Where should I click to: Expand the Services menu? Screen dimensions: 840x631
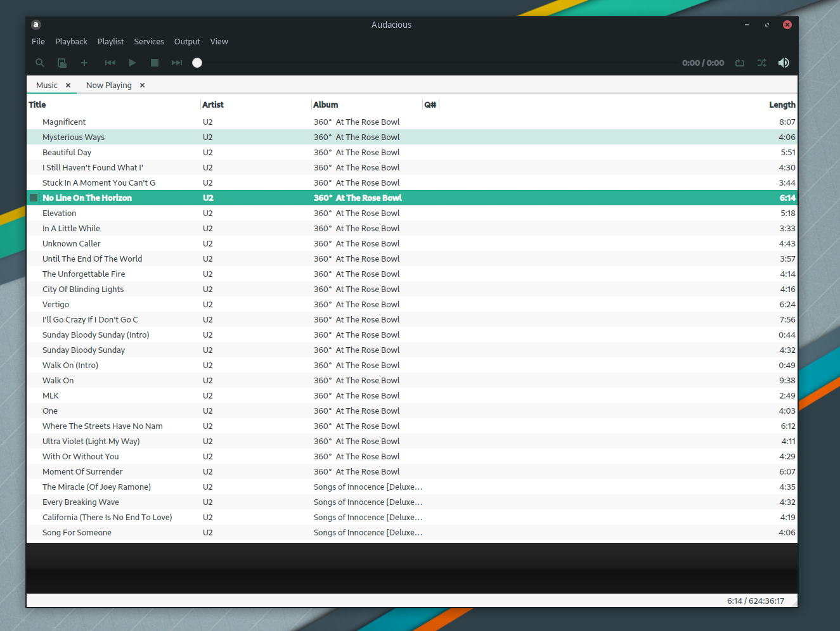(149, 42)
